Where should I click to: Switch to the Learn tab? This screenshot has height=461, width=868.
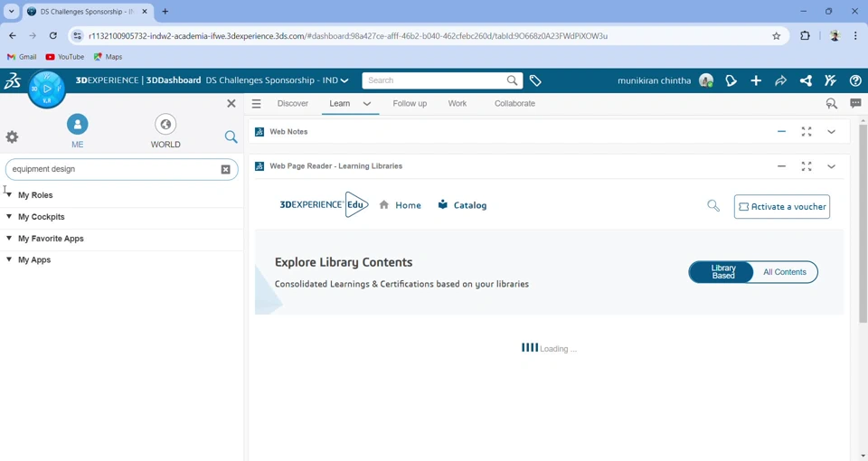click(339, 103)
